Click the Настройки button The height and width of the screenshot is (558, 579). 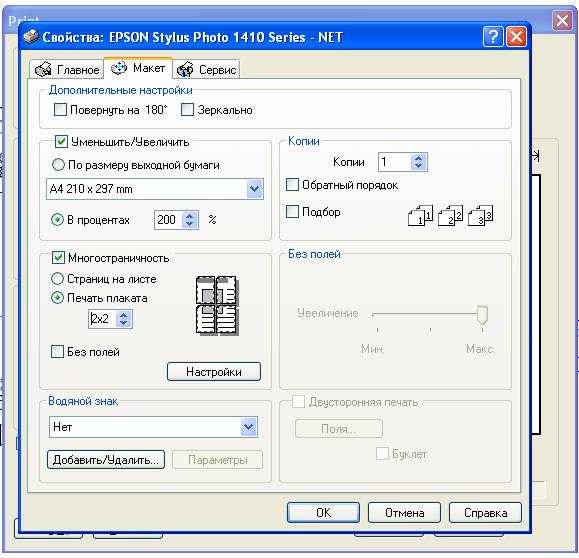click(x=214, y=372)
